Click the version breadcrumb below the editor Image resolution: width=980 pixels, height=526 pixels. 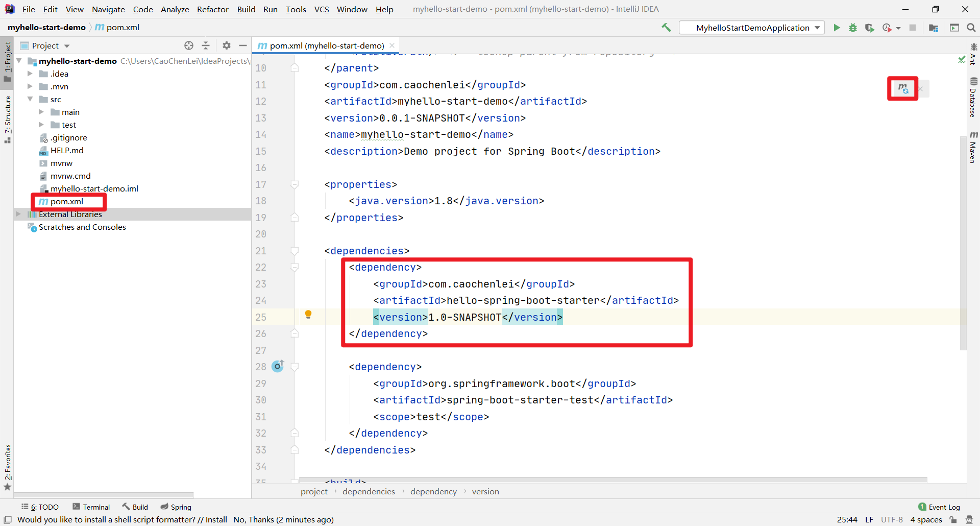485,491
